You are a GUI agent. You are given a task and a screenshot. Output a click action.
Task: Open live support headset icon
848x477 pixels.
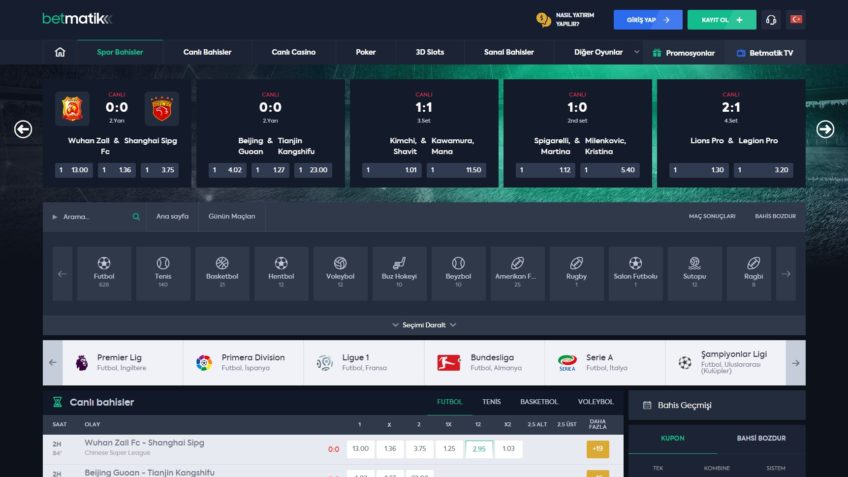click(x=771, y=20)
